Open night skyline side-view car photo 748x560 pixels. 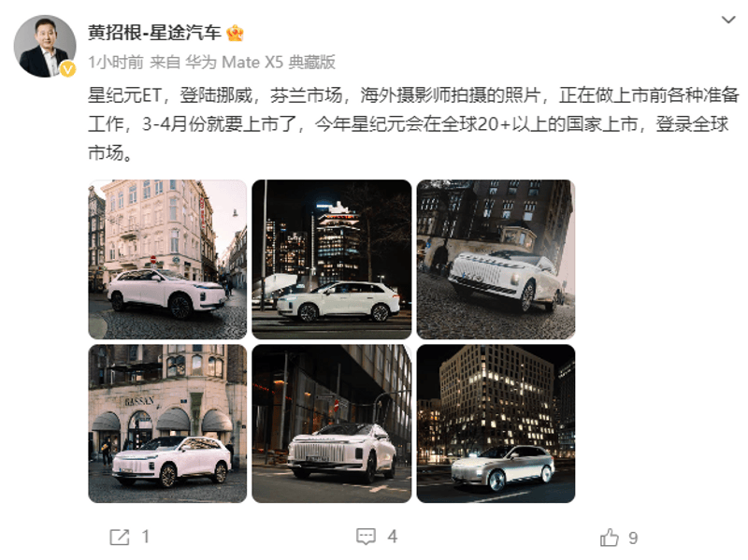click(x=332, y=259)
